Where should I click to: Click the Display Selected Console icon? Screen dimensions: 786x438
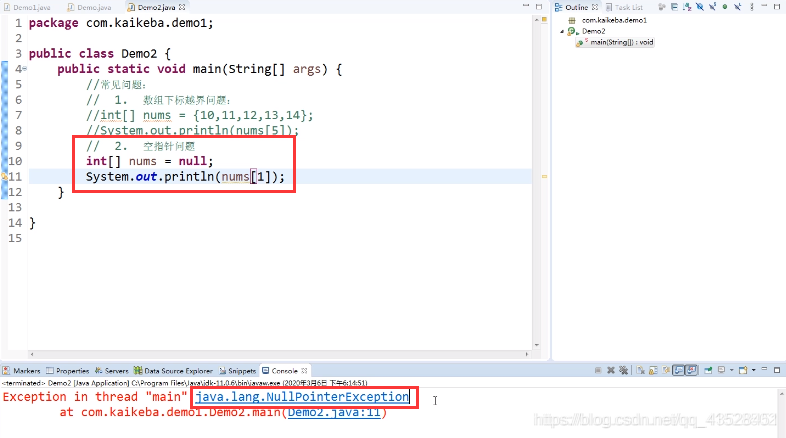721,370
